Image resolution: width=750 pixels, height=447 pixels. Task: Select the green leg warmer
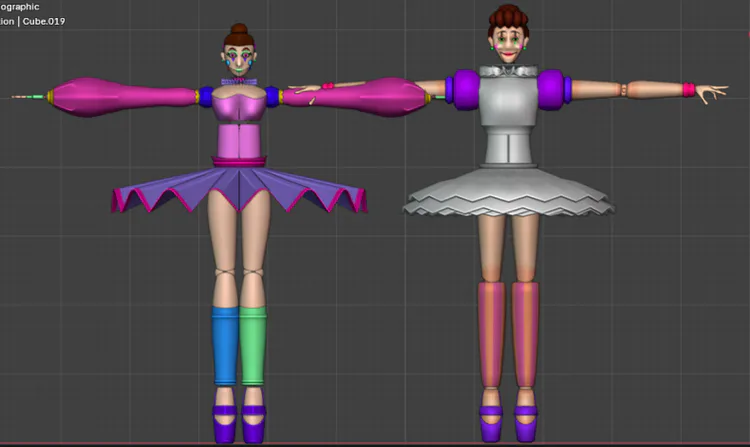click(253, 346)
